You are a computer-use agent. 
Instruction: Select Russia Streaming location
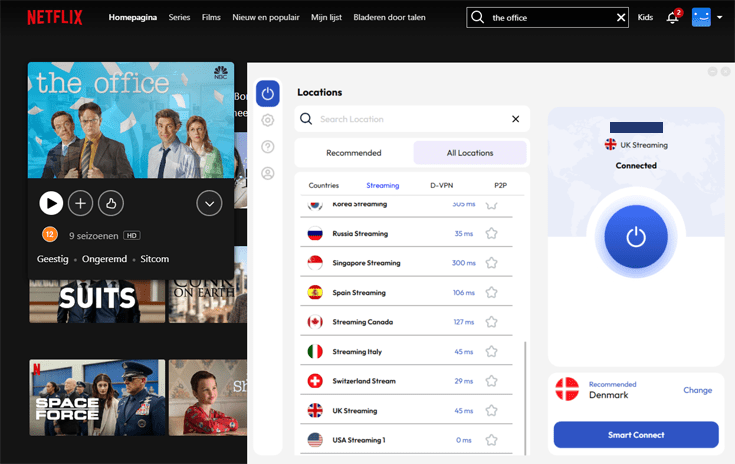tap(406, 233)
